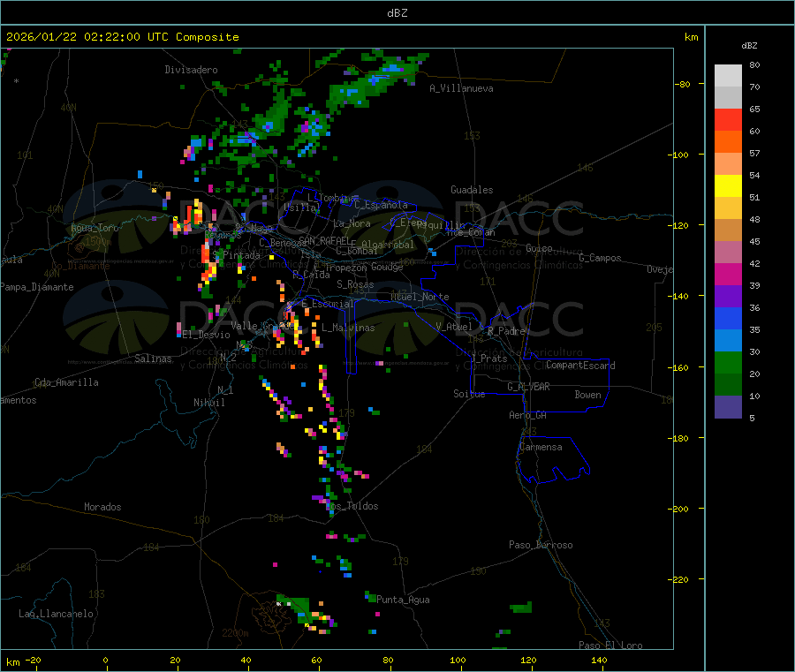Click the E_Escorial map label
795x672 pixels.
[x=328, y=304]
